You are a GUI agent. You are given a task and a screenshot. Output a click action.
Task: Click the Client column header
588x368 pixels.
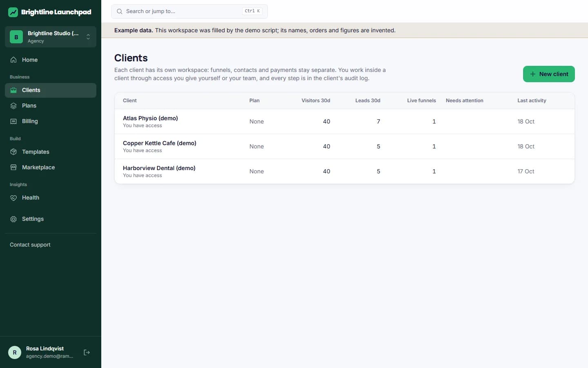(130, 101)
